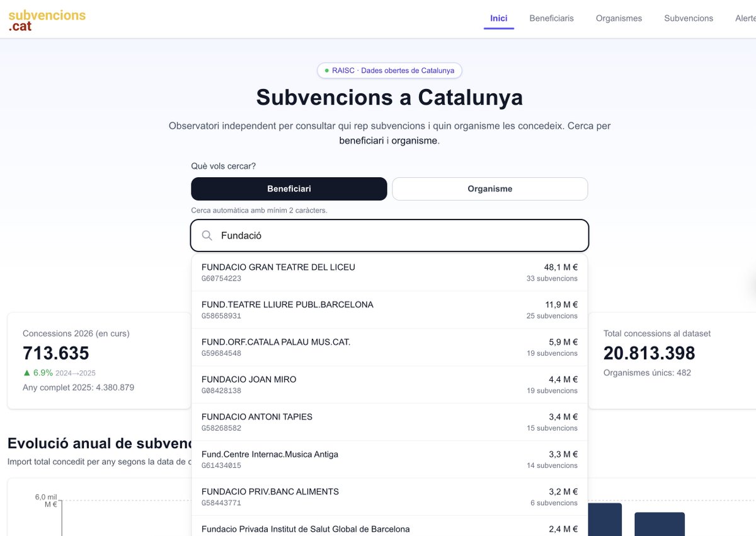Click the 20.813.398 total concessions figure
The height and width of the screenshot is (536, 756).
[x=650, y=353]
